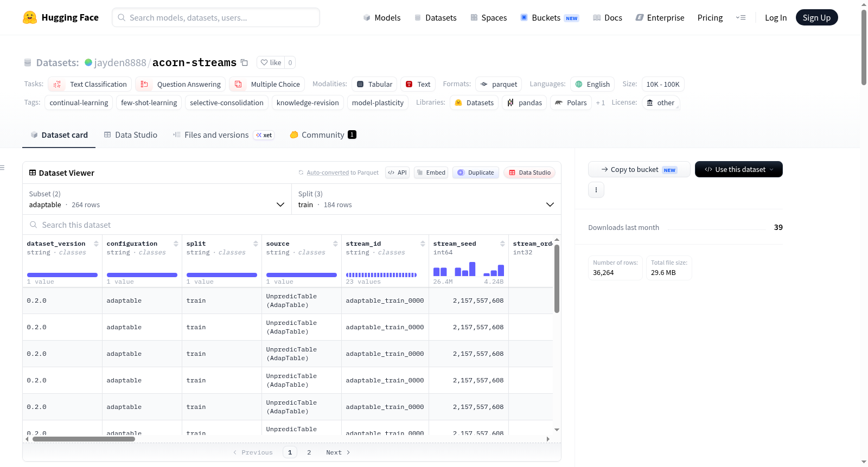Click the table horizontal scrollbar
Viewport: 868px width, 467px height.
pos(84,439)
